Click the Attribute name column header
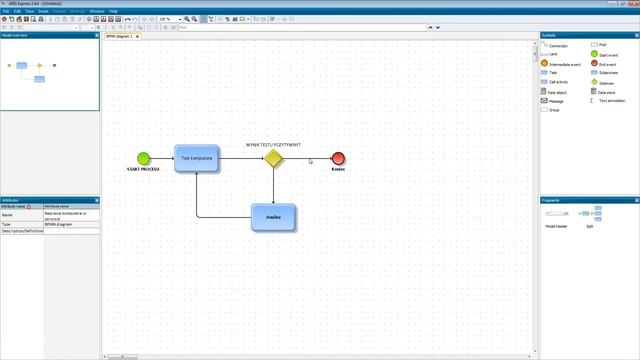The image size is (640, 360). coord(22,207)
